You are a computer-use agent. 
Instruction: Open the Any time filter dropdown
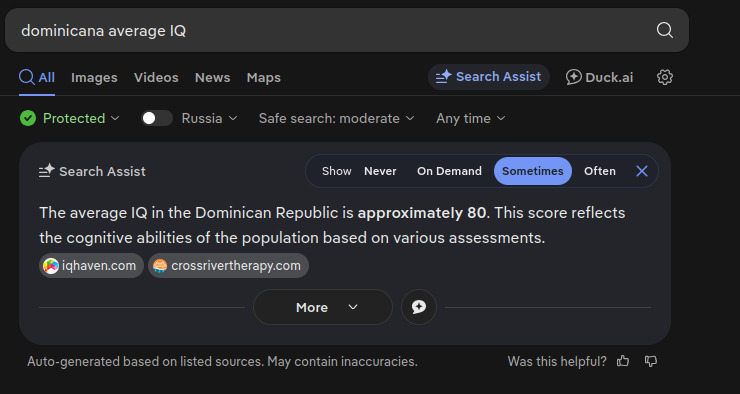(471, 118)
